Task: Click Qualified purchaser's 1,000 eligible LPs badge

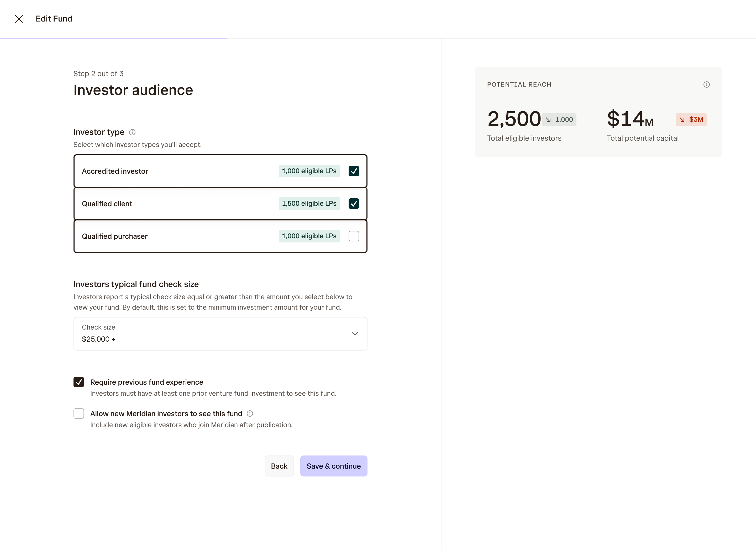Action: point(309,236)
